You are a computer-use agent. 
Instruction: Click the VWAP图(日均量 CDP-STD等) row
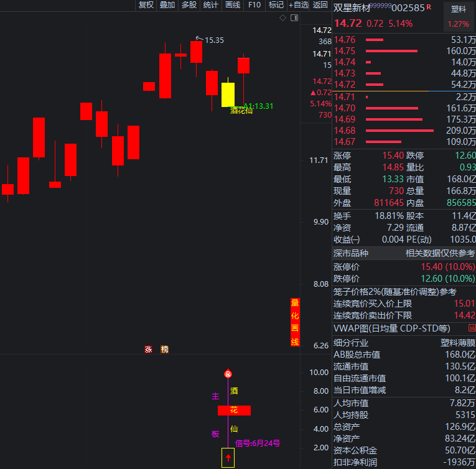point(404,328)
